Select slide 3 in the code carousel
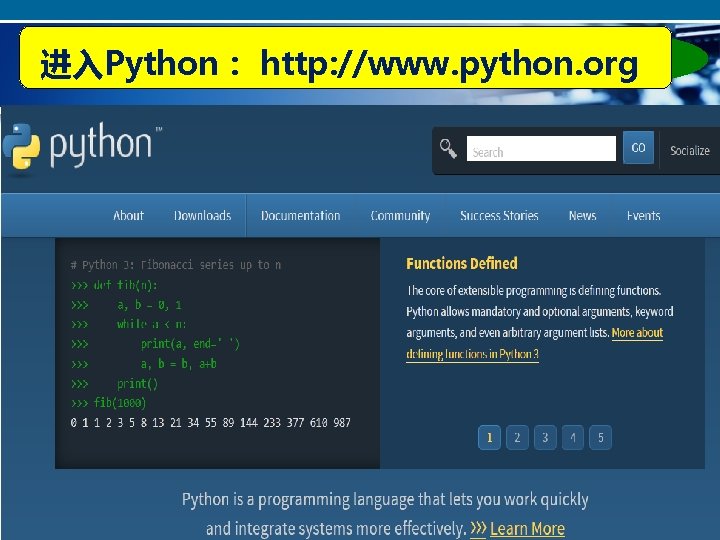 (545, 438)
